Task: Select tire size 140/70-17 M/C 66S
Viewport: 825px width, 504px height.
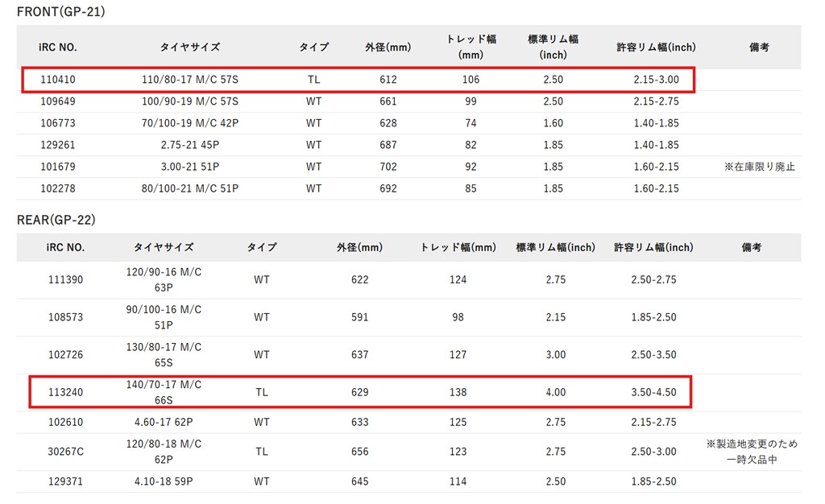Action: point(164,392)
